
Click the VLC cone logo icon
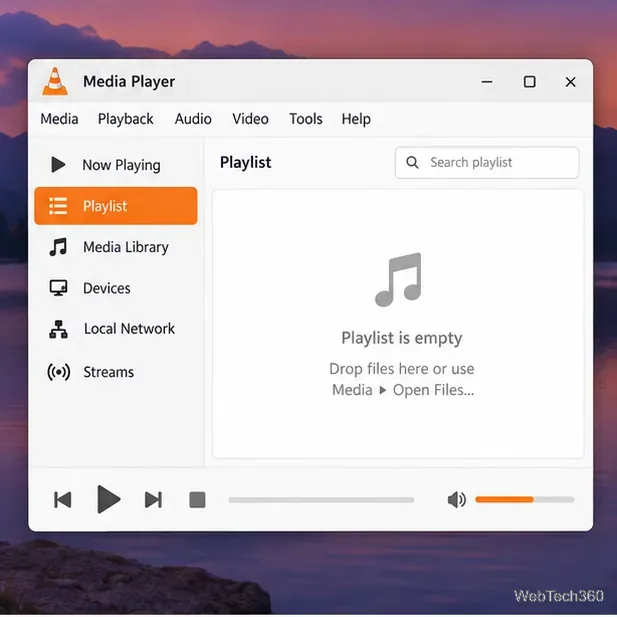(55, 81)
